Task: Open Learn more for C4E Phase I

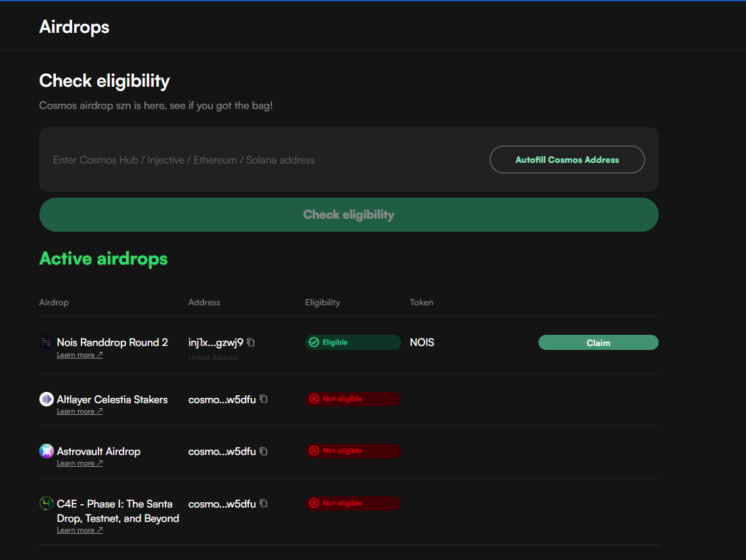Action: pyautogui.click(x=79, y=530)
